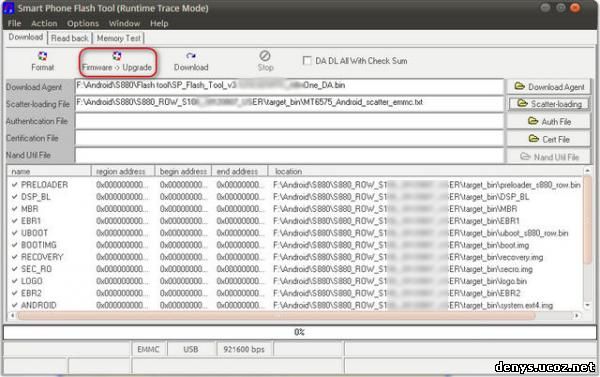Click the Format toolbar icon
This screenshot has width=600, height=377.
(x=42, y=61)
